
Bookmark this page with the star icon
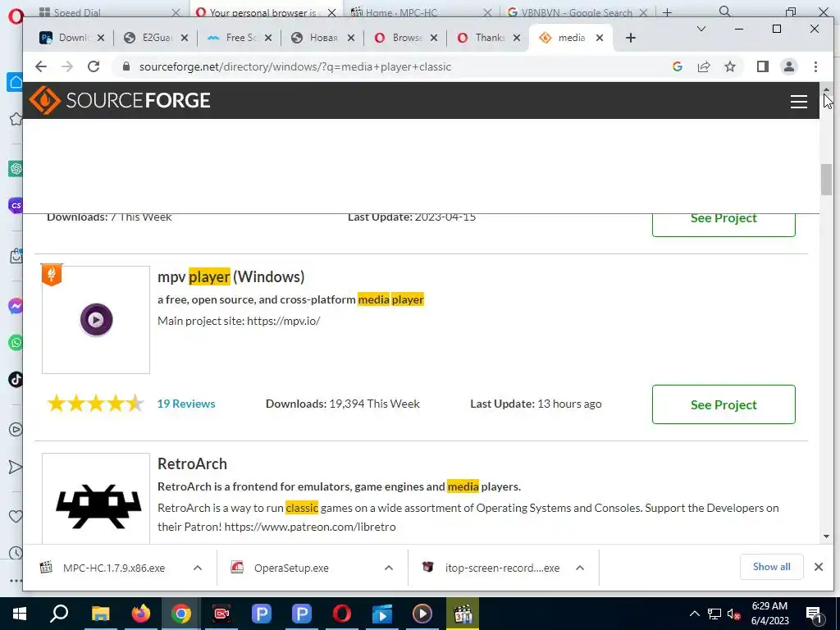click(729, 66)
